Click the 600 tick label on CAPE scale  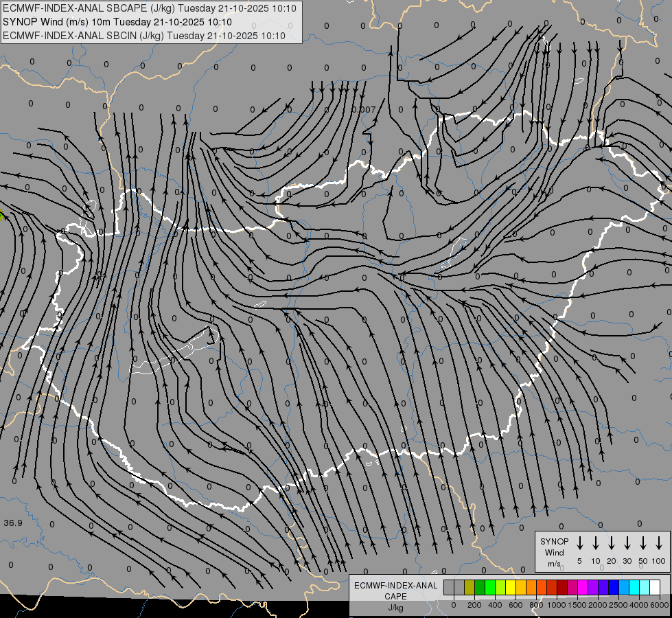pos(515,605)
